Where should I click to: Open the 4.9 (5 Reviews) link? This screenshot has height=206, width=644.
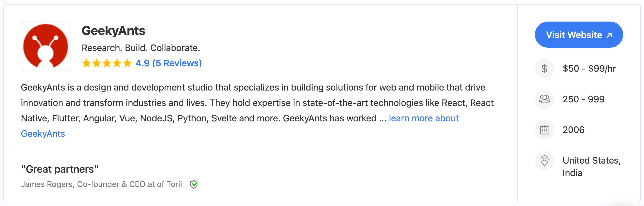[169, 63]
